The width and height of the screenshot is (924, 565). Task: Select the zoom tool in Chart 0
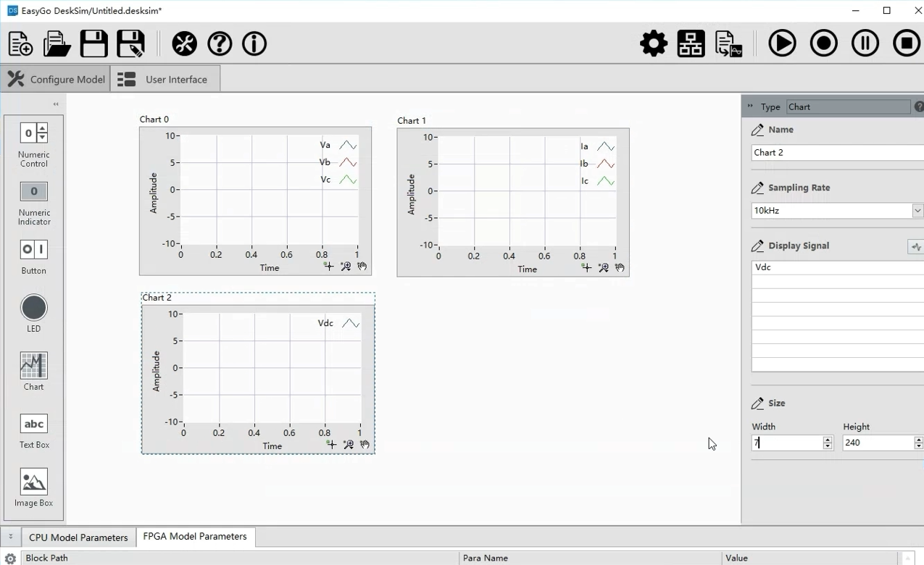pyautogui.click(x=346, y=267)
